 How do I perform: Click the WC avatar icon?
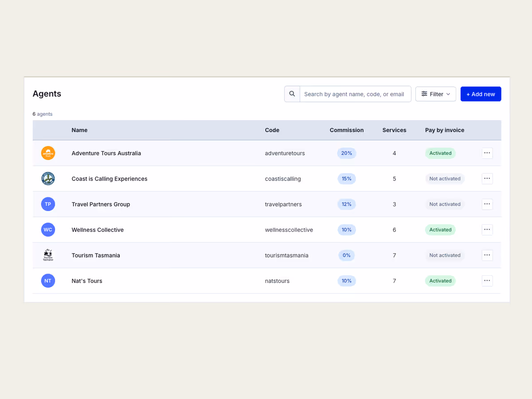48,230
